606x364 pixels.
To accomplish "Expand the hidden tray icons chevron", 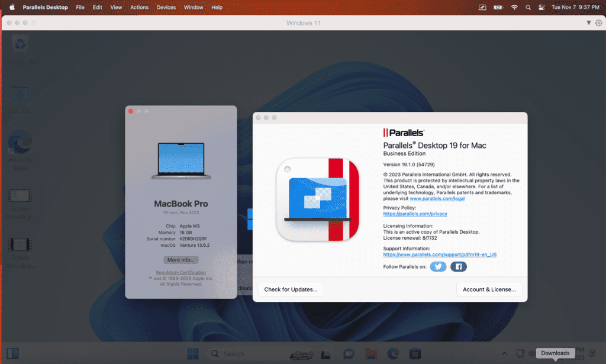I will click(504, 353).
